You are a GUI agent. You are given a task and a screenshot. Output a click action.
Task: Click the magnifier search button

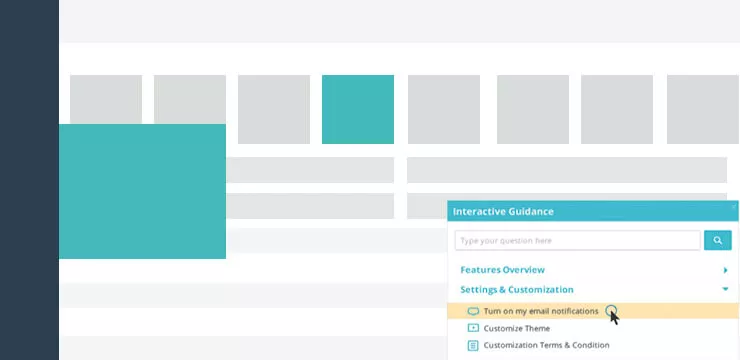click(717, 240)
